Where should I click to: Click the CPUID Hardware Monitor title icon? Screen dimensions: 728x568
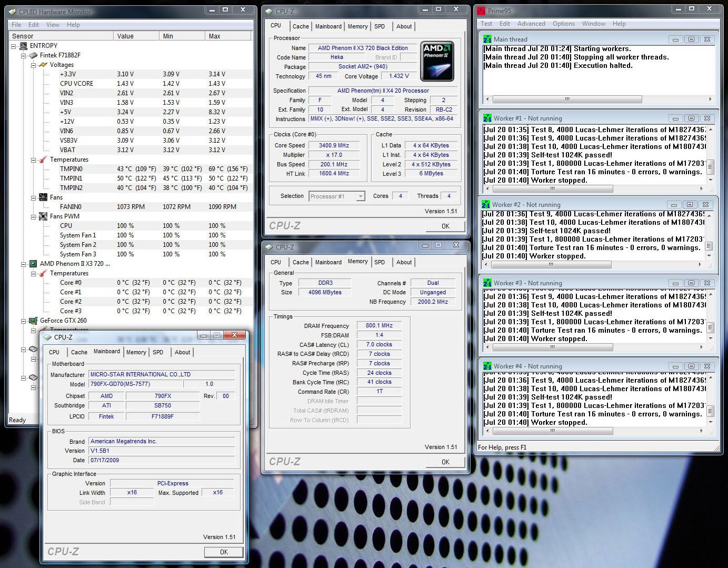pos(13,12)
